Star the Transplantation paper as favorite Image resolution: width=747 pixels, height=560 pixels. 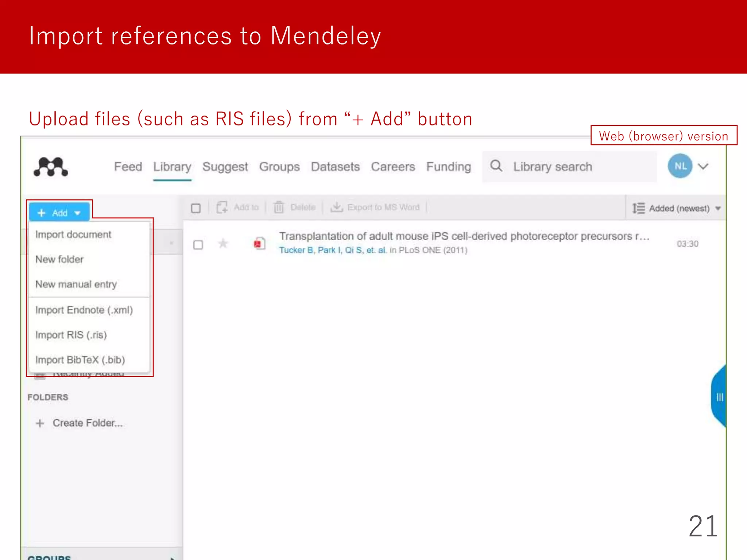click(x=223, y=243)
